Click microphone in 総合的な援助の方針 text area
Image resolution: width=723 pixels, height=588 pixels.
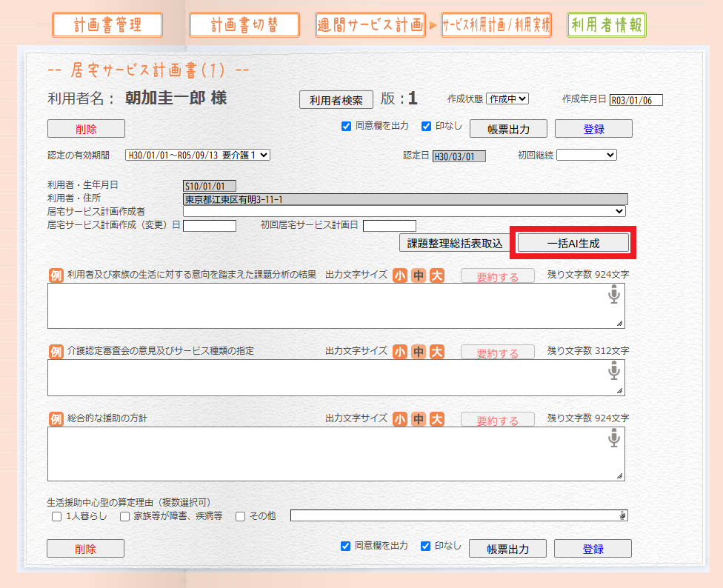point(613,438)
